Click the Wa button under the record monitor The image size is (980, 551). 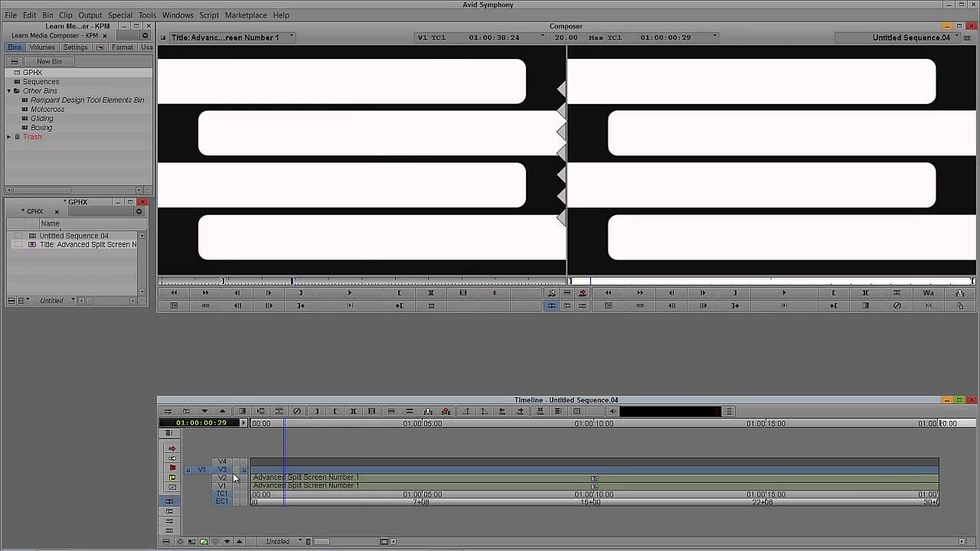click(x=929, y=292)
